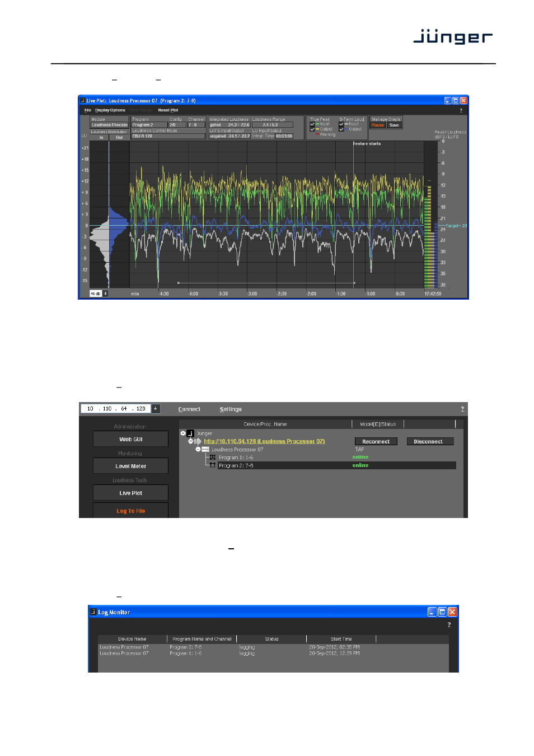This screenshot has height=756, width=534.
Task: Click the Log Monitor window icon
Action: click(x=93, y=612)
